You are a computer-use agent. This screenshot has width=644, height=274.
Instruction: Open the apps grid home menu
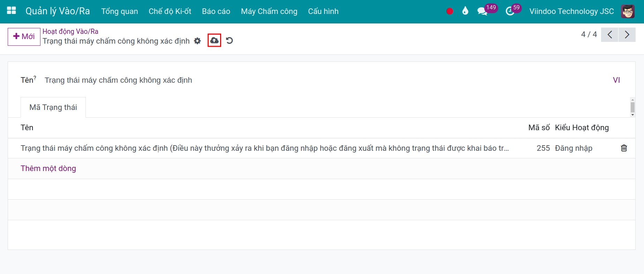point(12,11)
